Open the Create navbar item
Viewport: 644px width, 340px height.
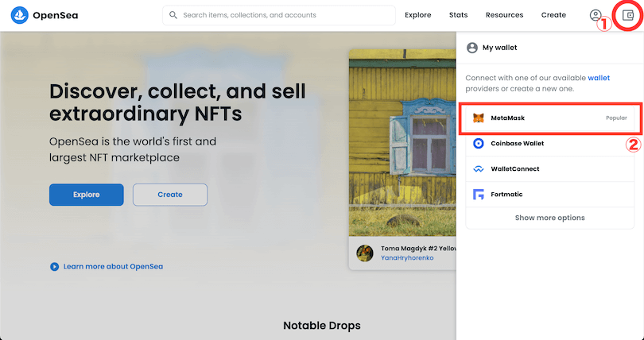point(553,15)
